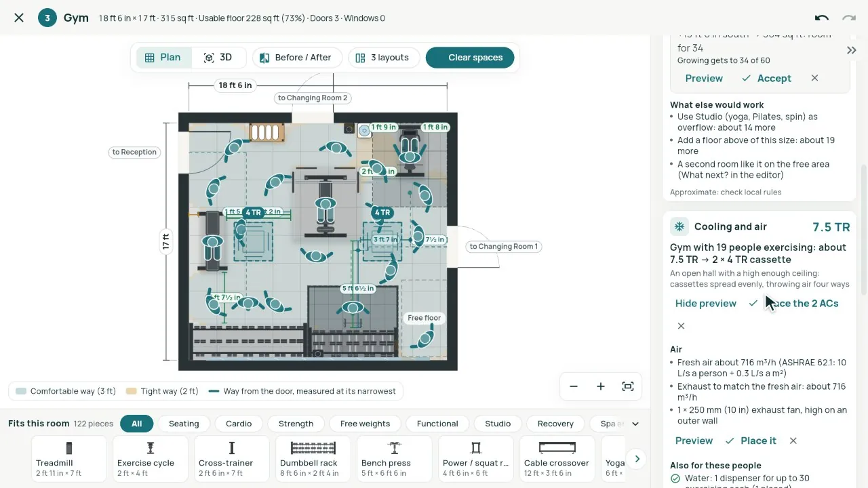
Task: Dismiss the AC cassette suggestion
Action: pos(681,326)
